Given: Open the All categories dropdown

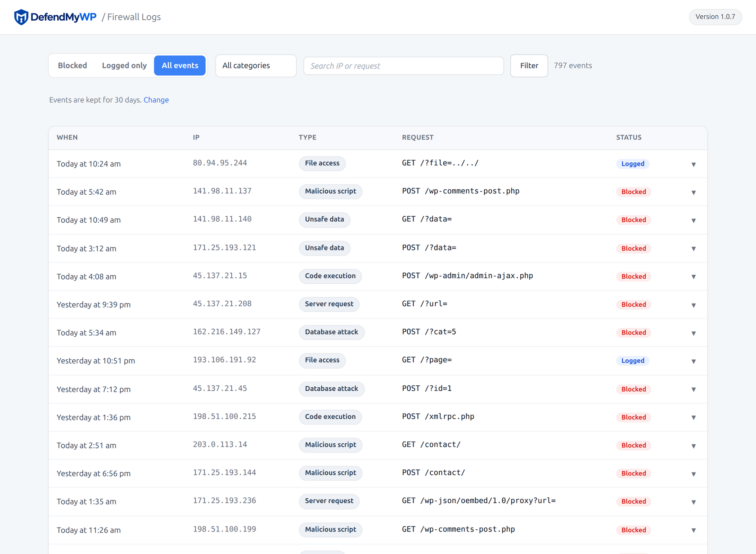Looking at the screenshot, I should click(x=256, y=66).
